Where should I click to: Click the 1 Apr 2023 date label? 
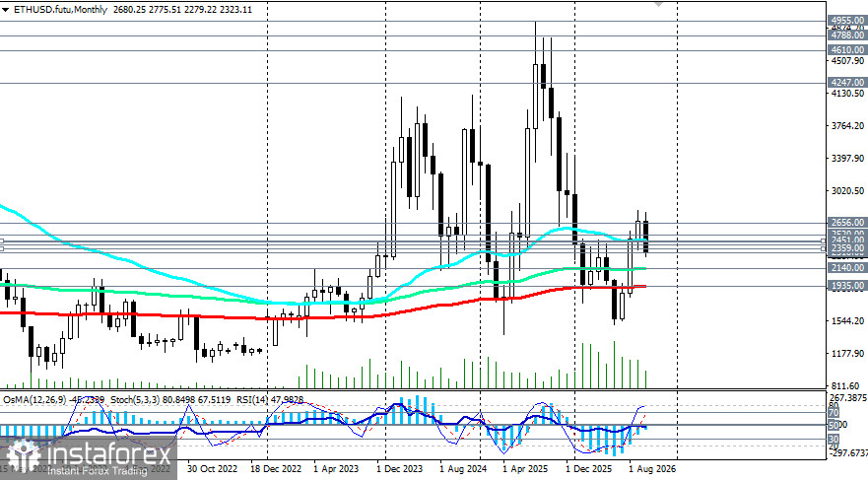[x=336, y=469]
